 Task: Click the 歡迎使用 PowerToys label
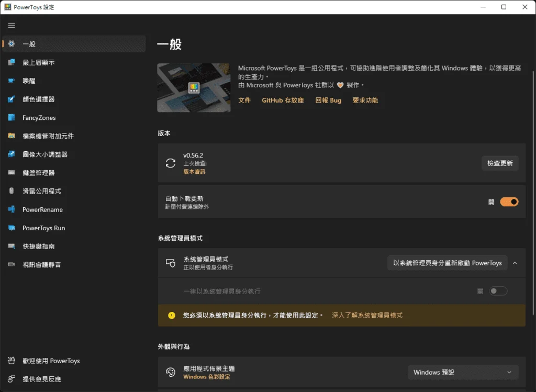[51, 361]
